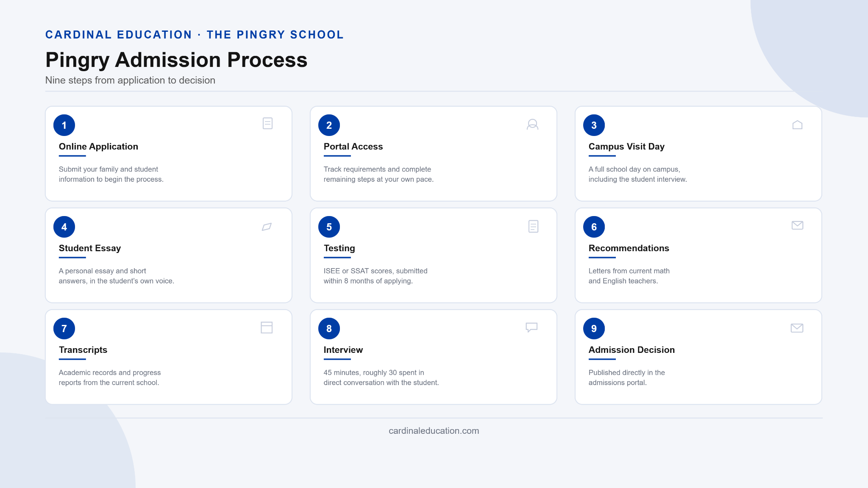The width and height of the screenshot is (868, 488).
Task: Click the 'Admission Decision' heading
Action: tap(632, 350)
